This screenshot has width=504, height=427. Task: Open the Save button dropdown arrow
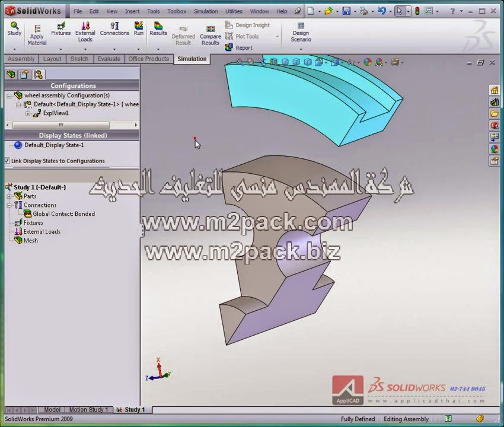[x=355, y=12]
